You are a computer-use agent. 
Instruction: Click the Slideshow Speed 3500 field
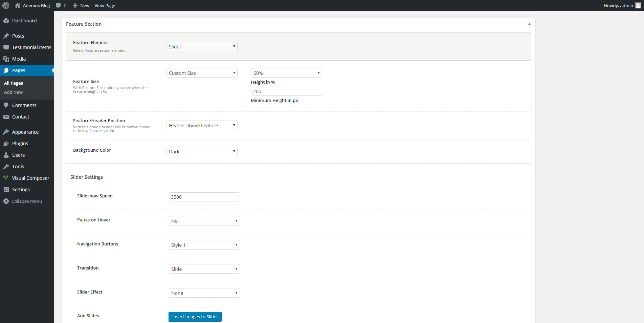[204, 197]
